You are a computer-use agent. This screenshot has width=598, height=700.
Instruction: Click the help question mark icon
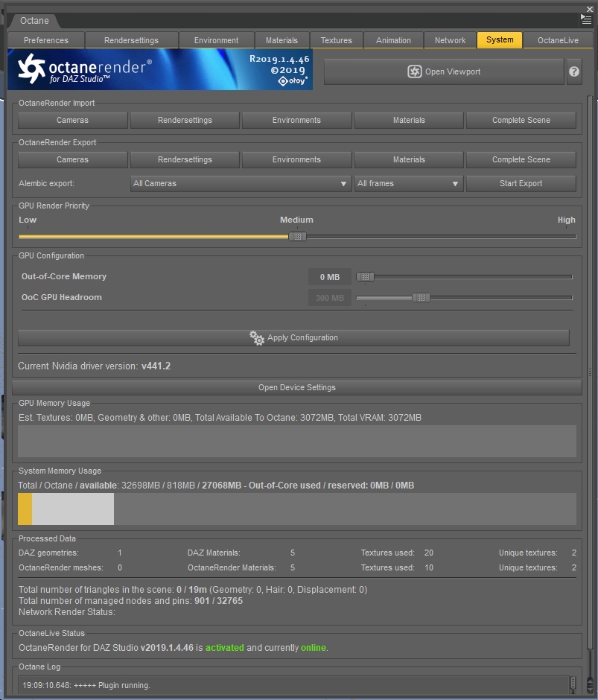(x=574, y=71)
